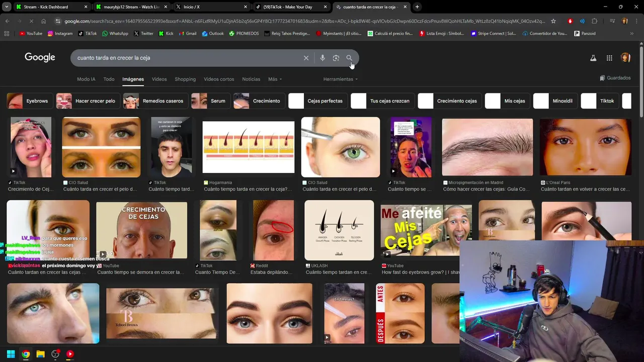
Task: Switch to the TikTok Make Your Day tab
Action: pyautogui.click(x=291, y=7)
